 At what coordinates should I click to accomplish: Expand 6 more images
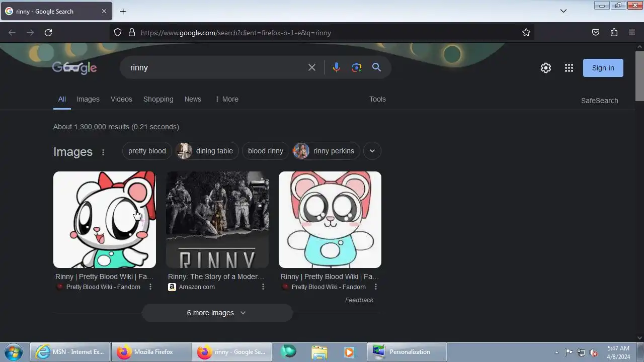[x=217, y=313]
